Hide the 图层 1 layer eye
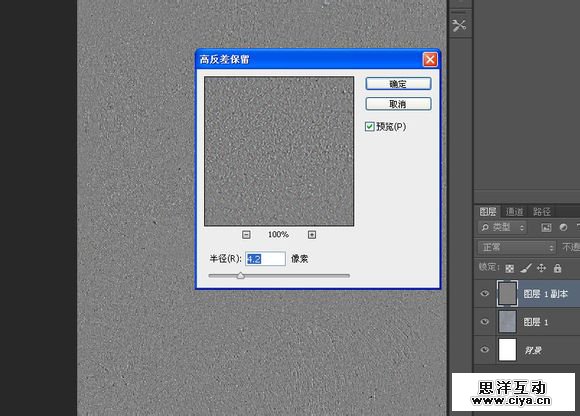 [x=485, y=322]
